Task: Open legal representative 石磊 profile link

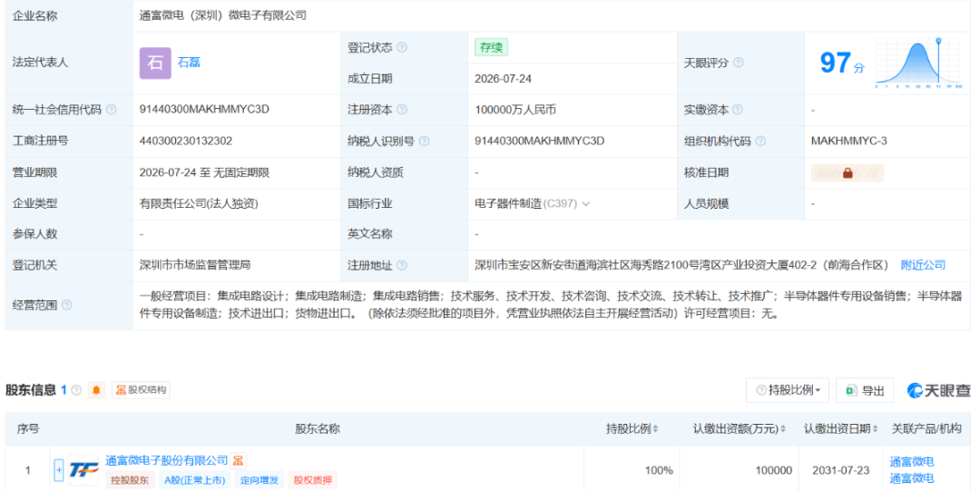Action: coord(189,63)
